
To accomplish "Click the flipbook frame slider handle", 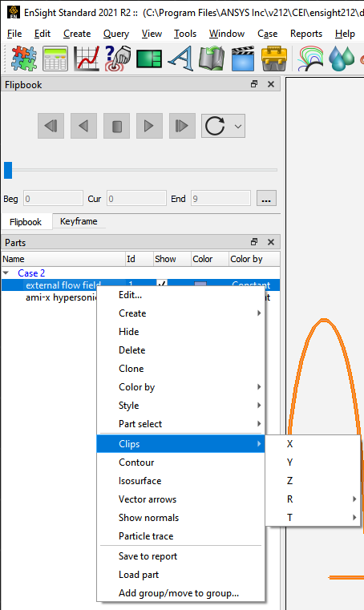I will coord(8,170).
